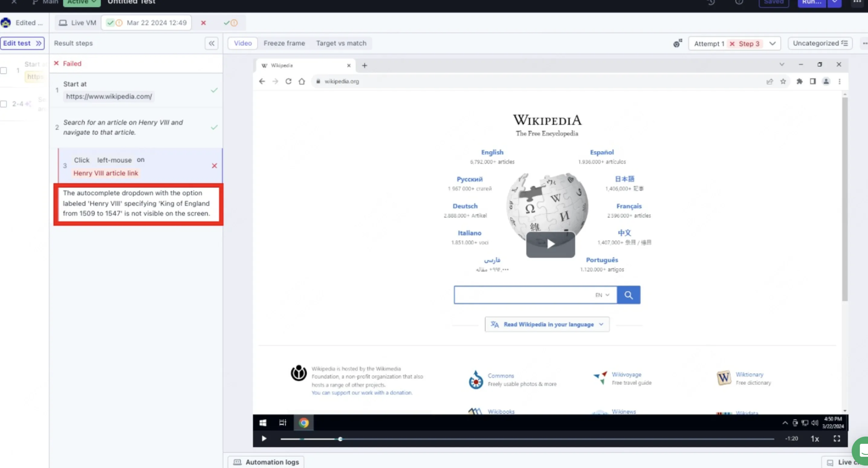Enter fullscreen video mode
The height and width of the screenshot is (468, 868).
click(x=837, y=438)
